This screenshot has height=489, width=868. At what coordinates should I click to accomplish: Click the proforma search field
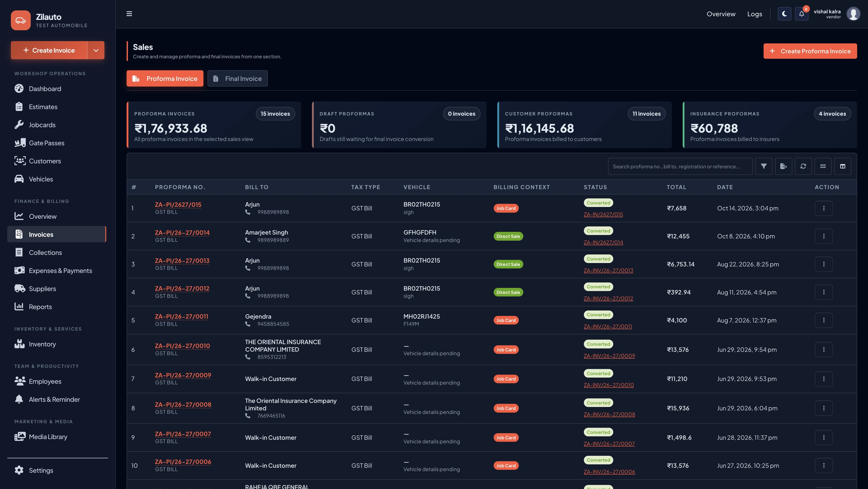point(680,166)
